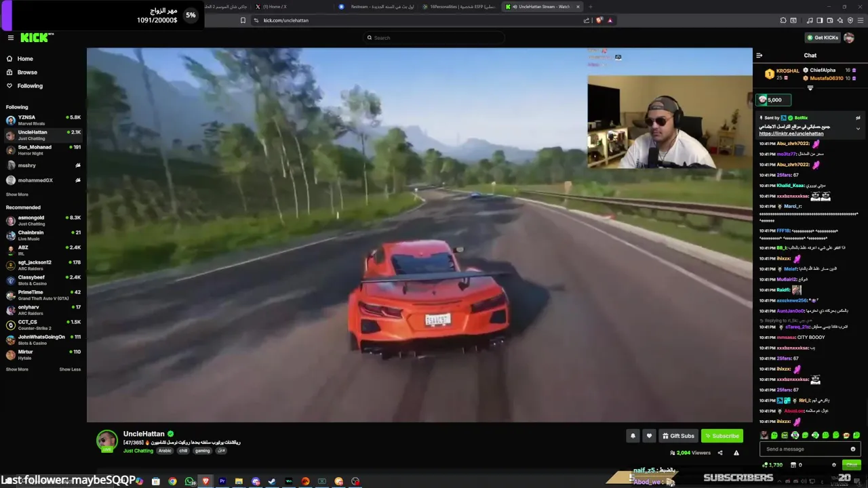Click the KICK logo
The width and height of the screenshot is (868, 488).
click(x=37, y=38)
